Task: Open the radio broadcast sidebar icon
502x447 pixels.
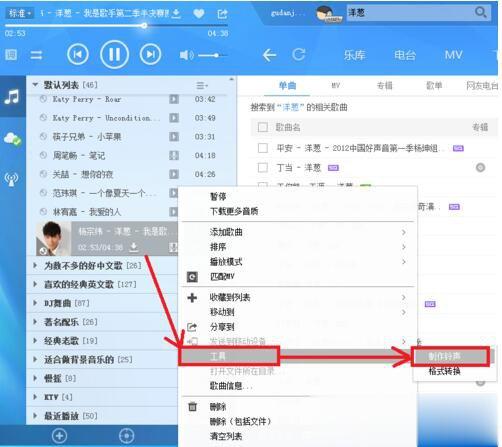Action: point(11,179)
